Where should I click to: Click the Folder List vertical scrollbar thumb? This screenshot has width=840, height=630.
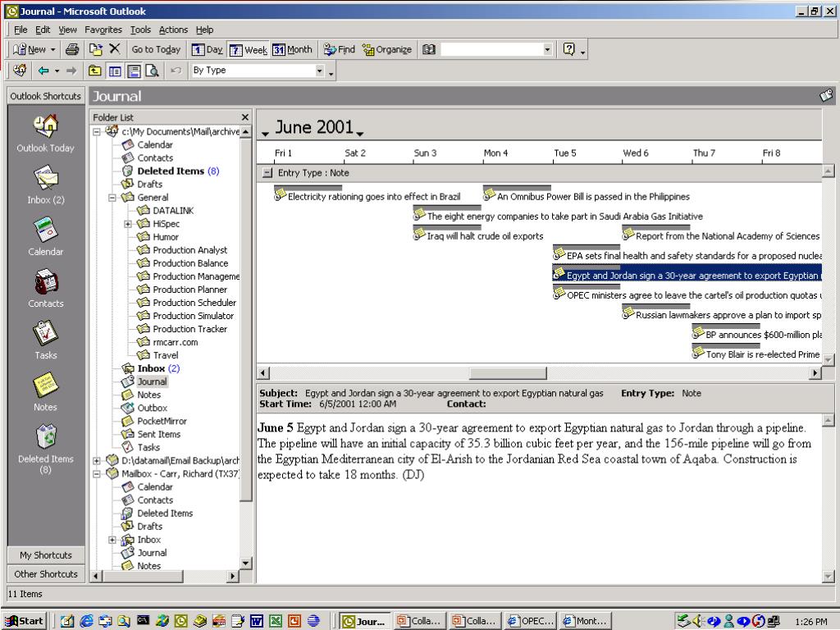[x=246, y=319]
